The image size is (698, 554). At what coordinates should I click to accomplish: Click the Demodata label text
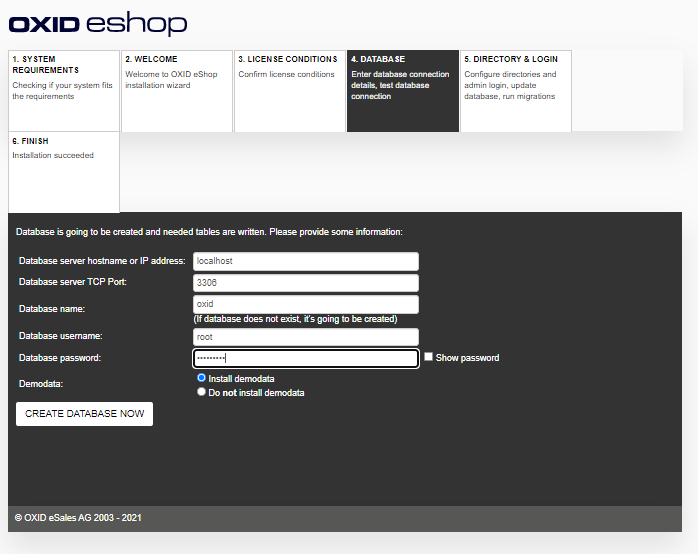pyautogui.click(x=40, y=384)
